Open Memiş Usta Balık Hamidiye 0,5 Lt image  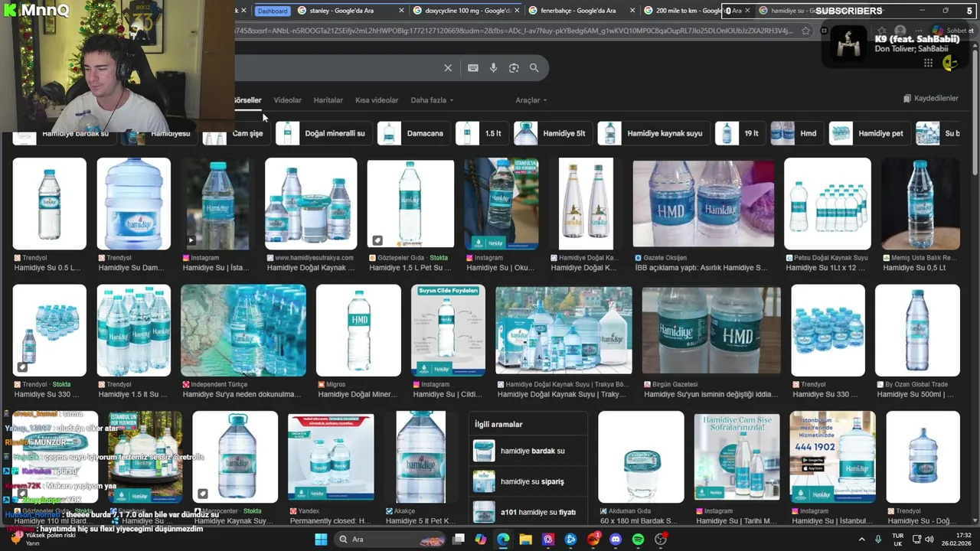920,204
